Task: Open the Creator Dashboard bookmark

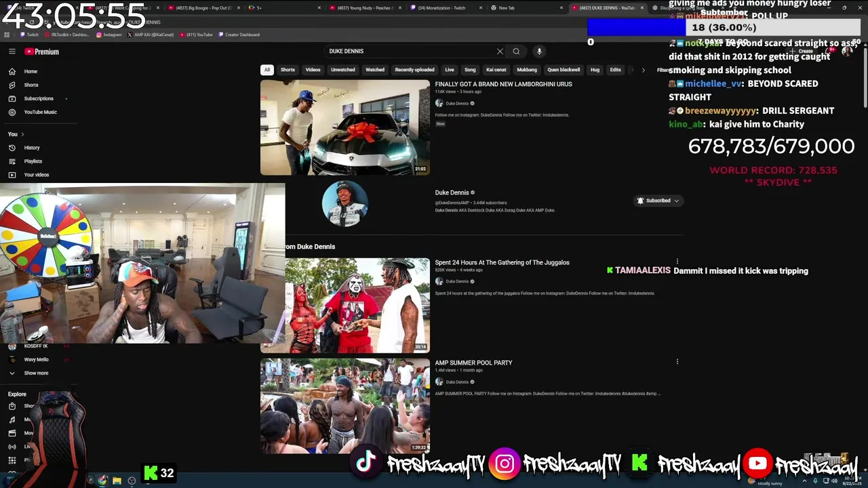Action: pyautogui.click(x=239, y=35)
